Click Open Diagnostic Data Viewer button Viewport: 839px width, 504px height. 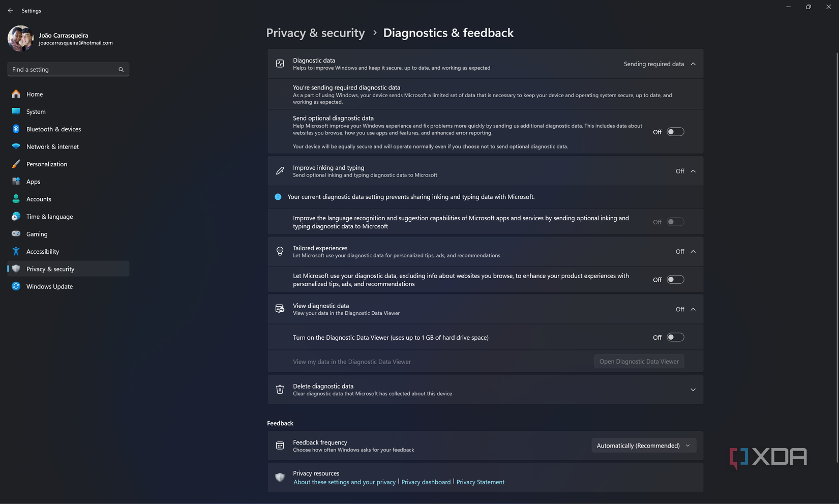pyautogui.click(x=639, y=362)
